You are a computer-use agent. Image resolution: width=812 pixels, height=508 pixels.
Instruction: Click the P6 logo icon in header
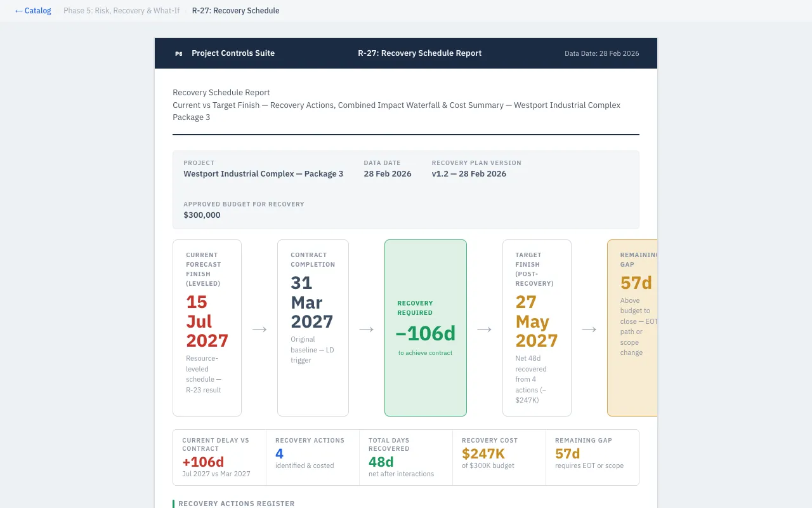pos(179,53)
